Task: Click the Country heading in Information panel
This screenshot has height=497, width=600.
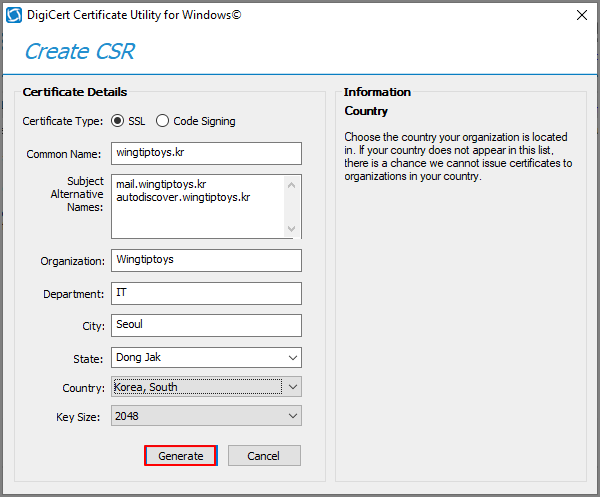Action: [x=366, y=111]
